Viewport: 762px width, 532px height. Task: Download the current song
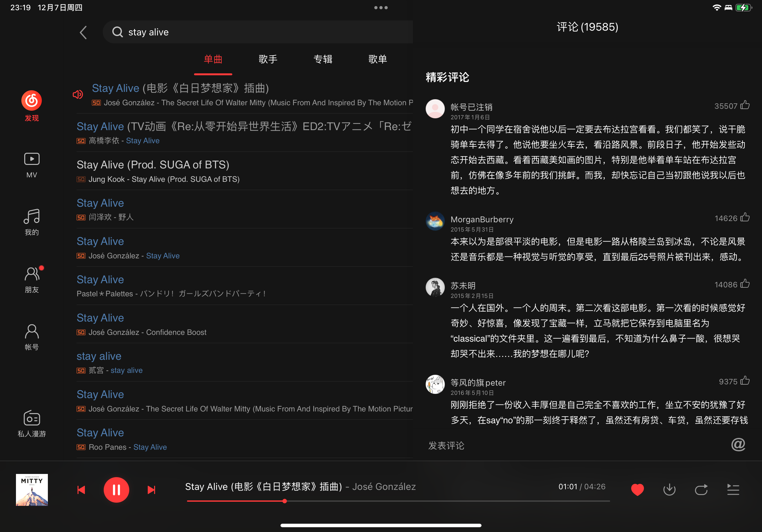tap(669, 490)
